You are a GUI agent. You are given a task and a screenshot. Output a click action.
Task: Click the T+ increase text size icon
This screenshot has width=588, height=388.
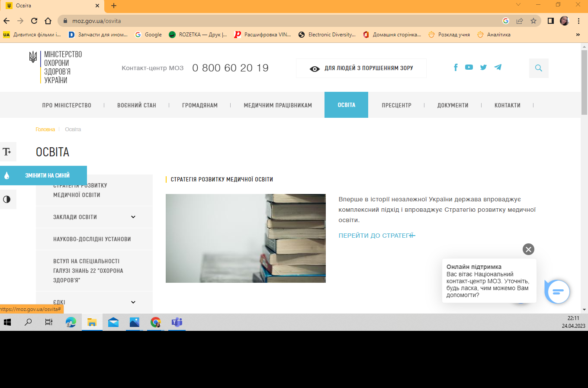point(7,152)
